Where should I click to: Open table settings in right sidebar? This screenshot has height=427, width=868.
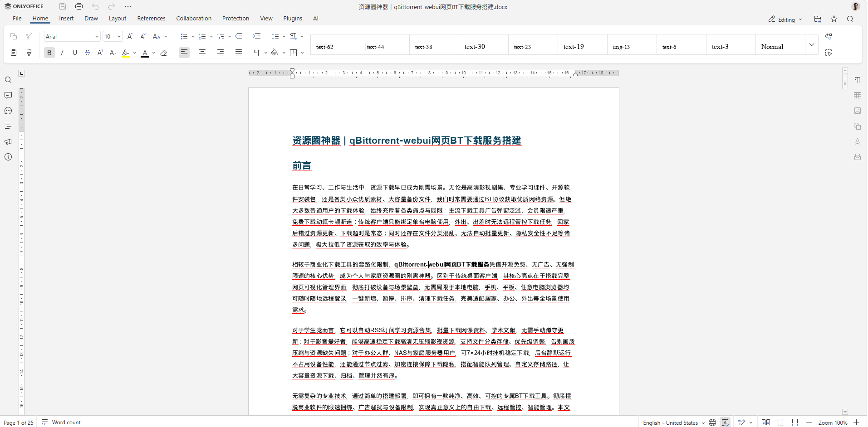[x=858, y=95]
